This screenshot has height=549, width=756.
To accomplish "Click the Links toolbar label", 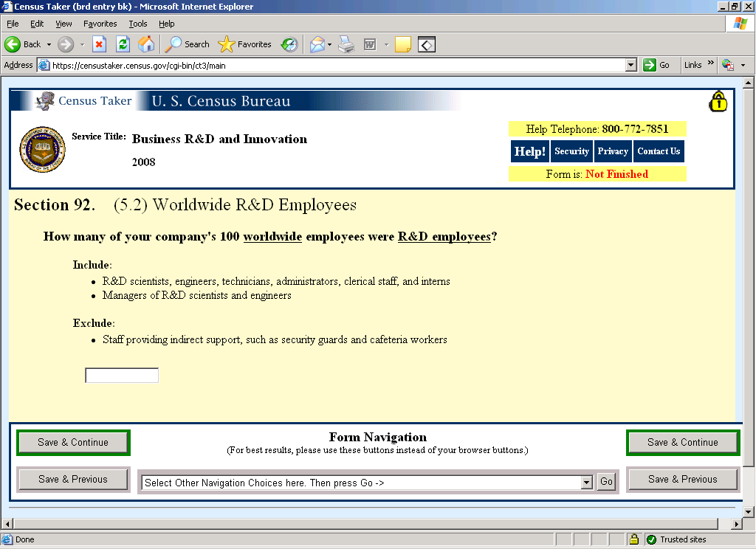I will click(x=693, y=65).
